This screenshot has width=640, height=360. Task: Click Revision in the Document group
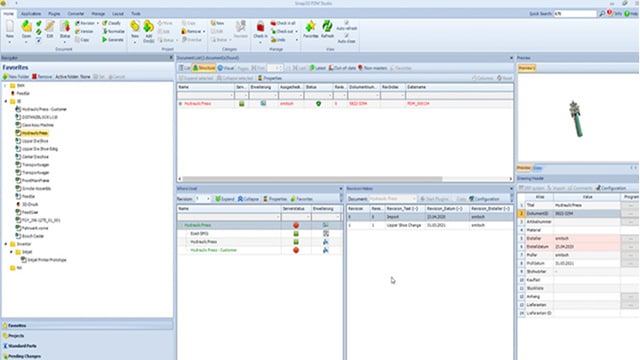[85, 23]
